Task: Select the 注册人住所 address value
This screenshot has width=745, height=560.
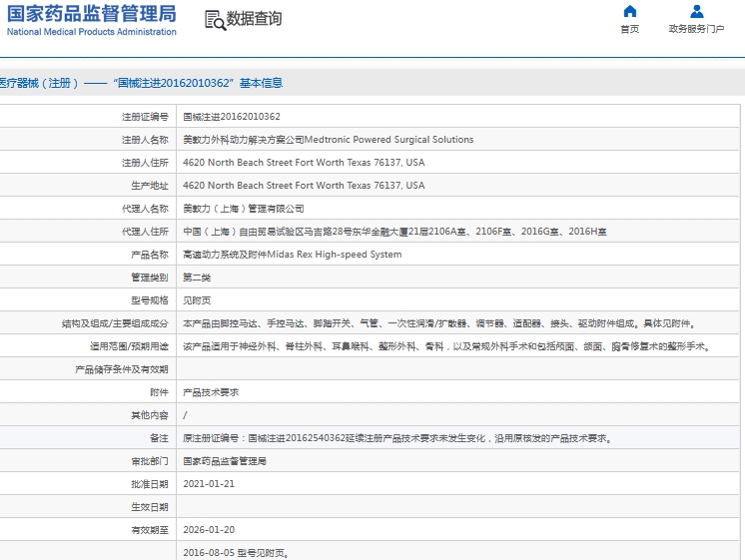Action: point(304,163)
